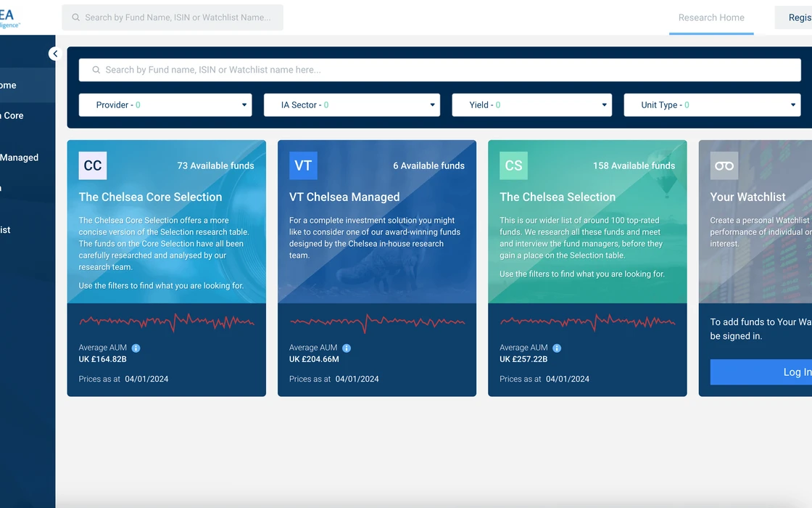The height and width of the screenshot is (508, 812).
Task: Click the Log In button on Watchlist card
Action: point(761,372)
